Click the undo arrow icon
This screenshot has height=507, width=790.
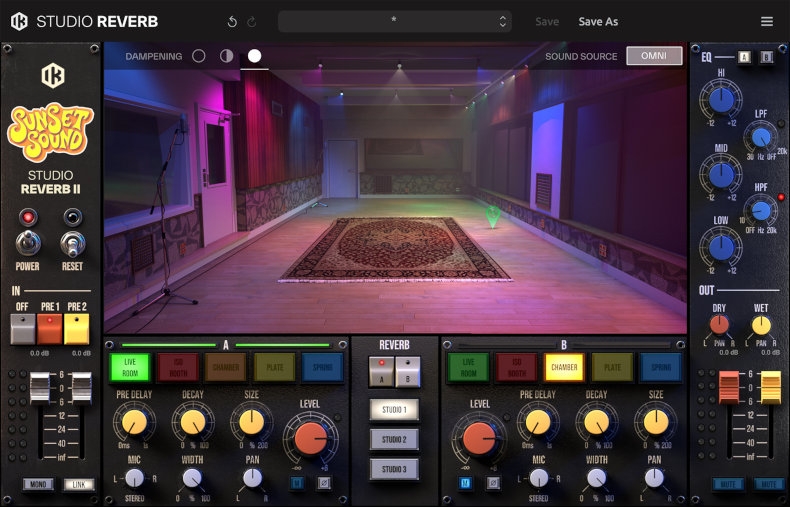click(x=232, y=21)
